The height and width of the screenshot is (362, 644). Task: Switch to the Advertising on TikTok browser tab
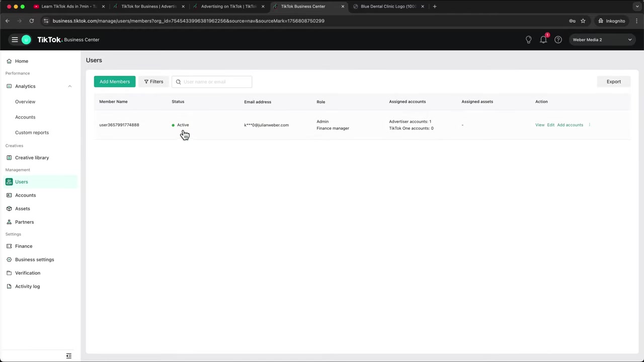click(x=228, y=7)
